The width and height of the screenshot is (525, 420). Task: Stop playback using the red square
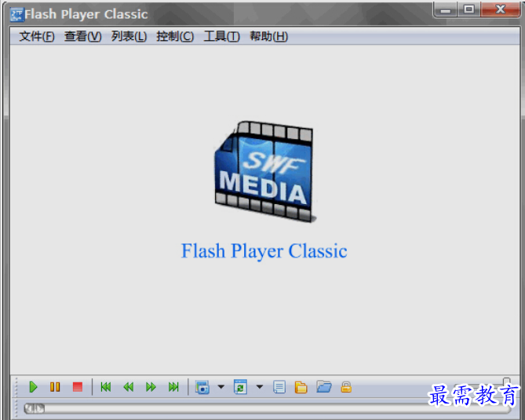tap(78, 387)
